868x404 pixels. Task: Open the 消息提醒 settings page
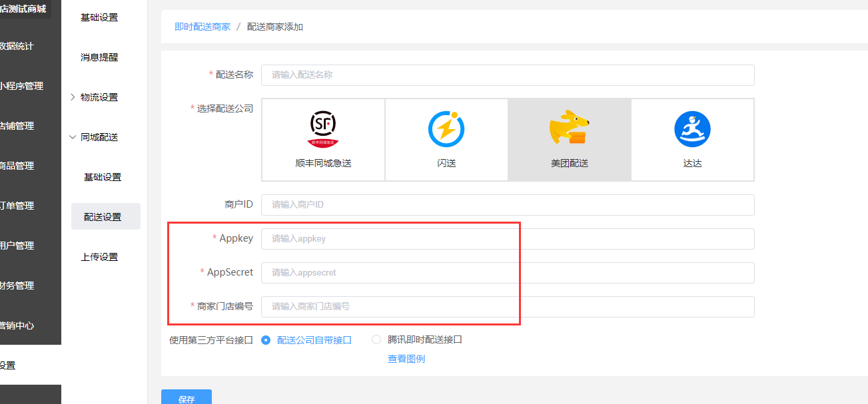pos(99,57)
